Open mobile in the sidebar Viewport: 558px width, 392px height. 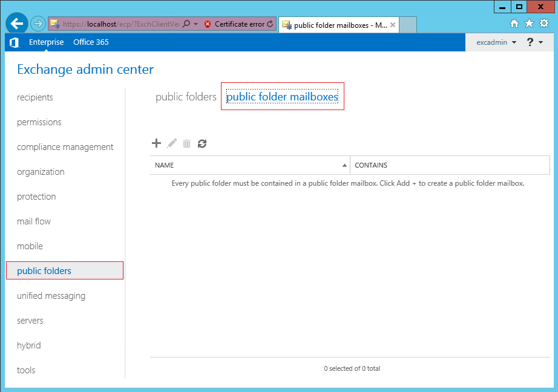pyautogui.click(x=30, y=246)
